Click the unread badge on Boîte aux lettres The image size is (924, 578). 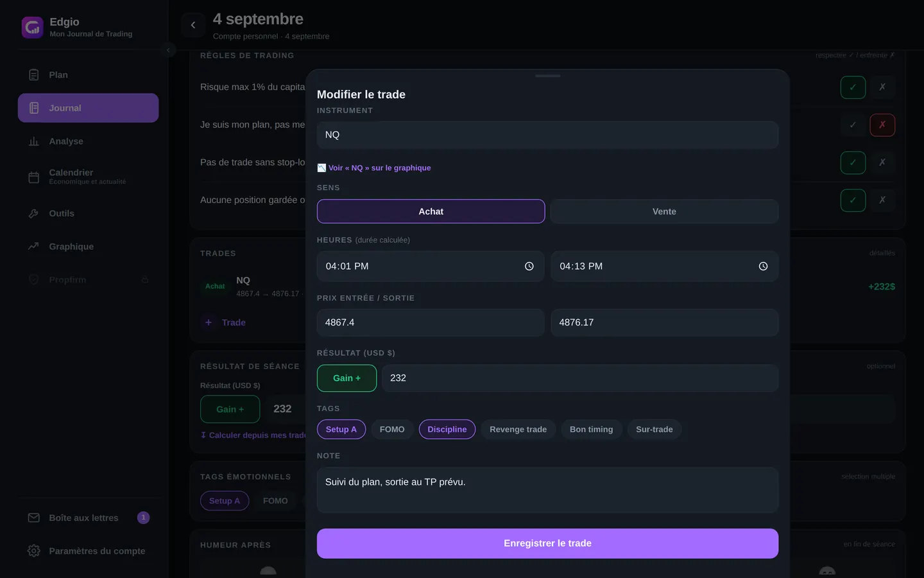(x=144, y=518)
